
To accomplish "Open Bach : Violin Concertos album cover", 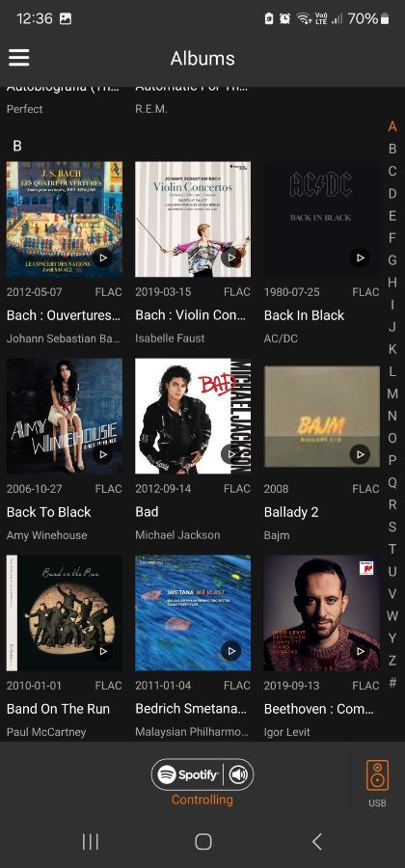I will coord(193,219).
